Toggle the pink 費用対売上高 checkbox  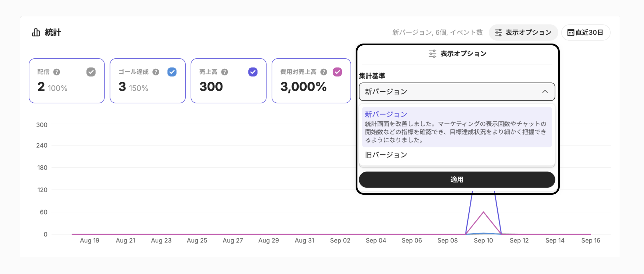pyautogui.click(x=338, y=72)
